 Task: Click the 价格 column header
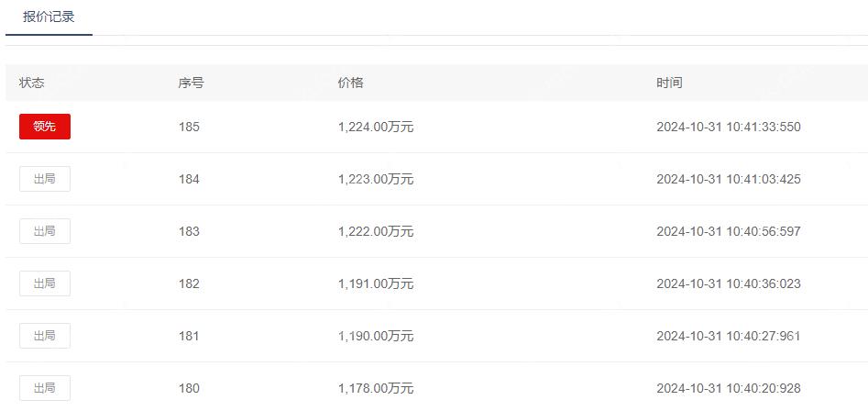click(x=350, y=83)
